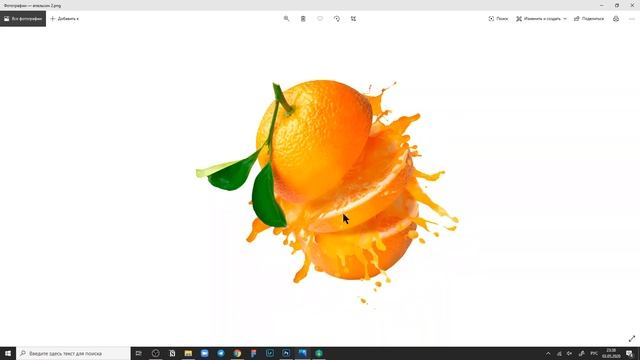Go back to All photos view
640x360 pixels.
pos(23,19)
